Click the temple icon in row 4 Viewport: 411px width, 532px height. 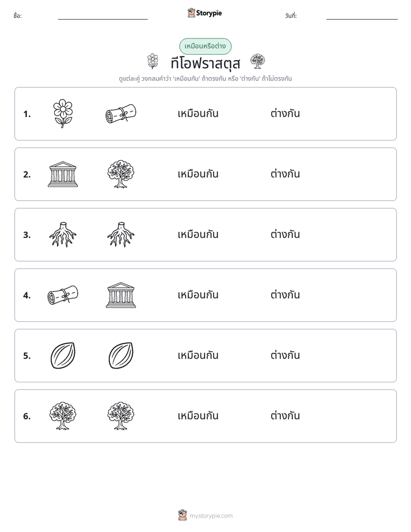(x=121, y=295)
